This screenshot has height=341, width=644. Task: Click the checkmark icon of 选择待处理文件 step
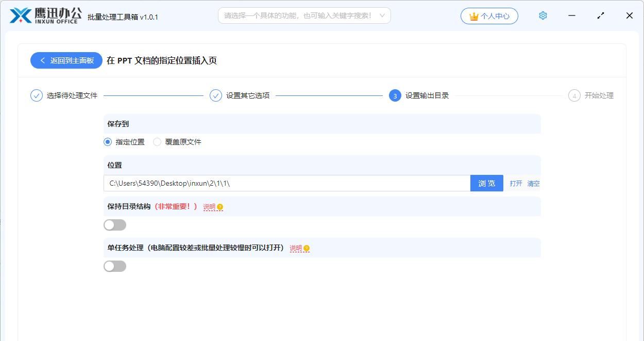pos(36,95)
